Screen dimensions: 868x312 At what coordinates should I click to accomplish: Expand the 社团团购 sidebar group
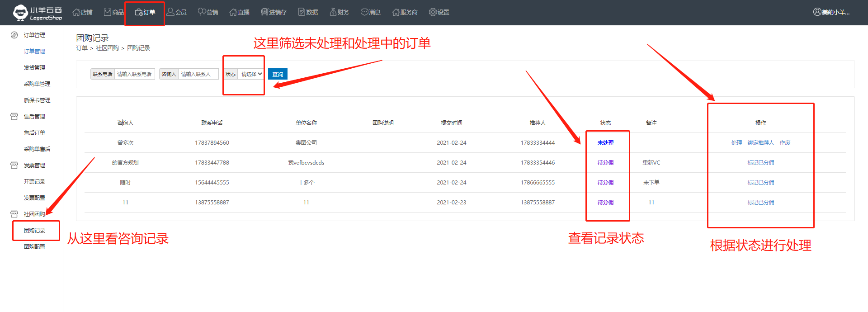click(34, 214)
